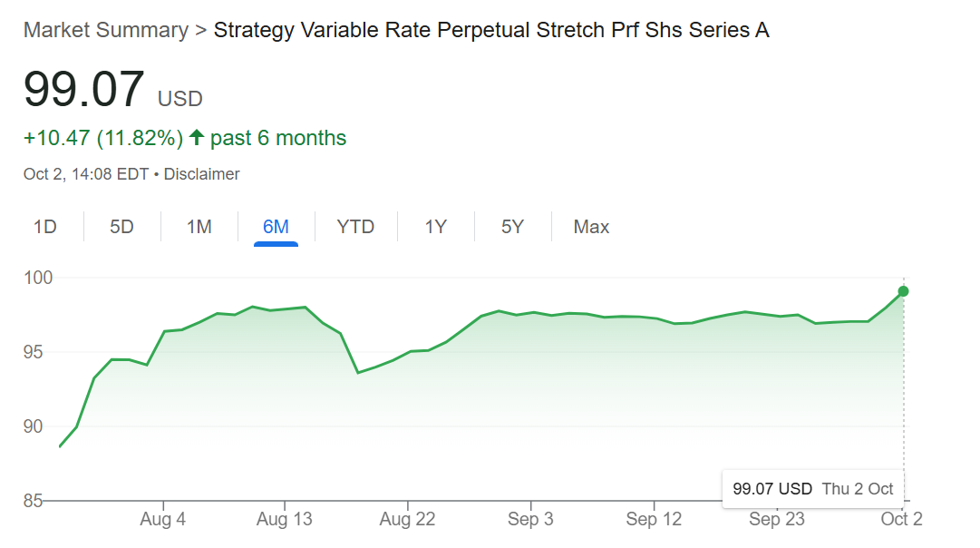
Task: Switch chart to YTD view
Action: 355,227
